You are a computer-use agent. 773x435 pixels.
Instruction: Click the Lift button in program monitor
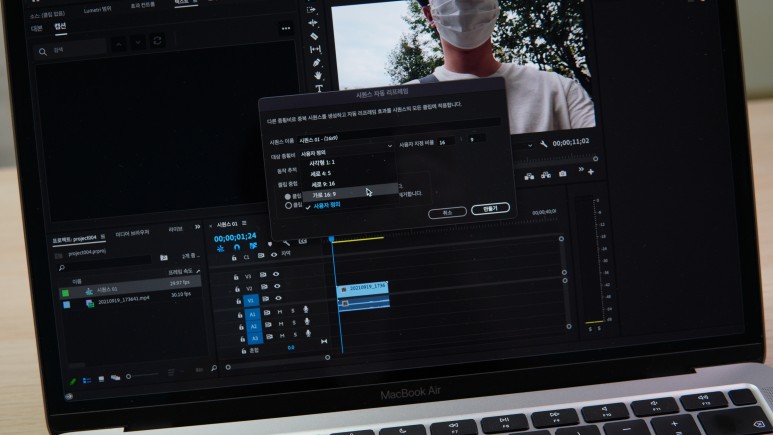click(529, 176)
